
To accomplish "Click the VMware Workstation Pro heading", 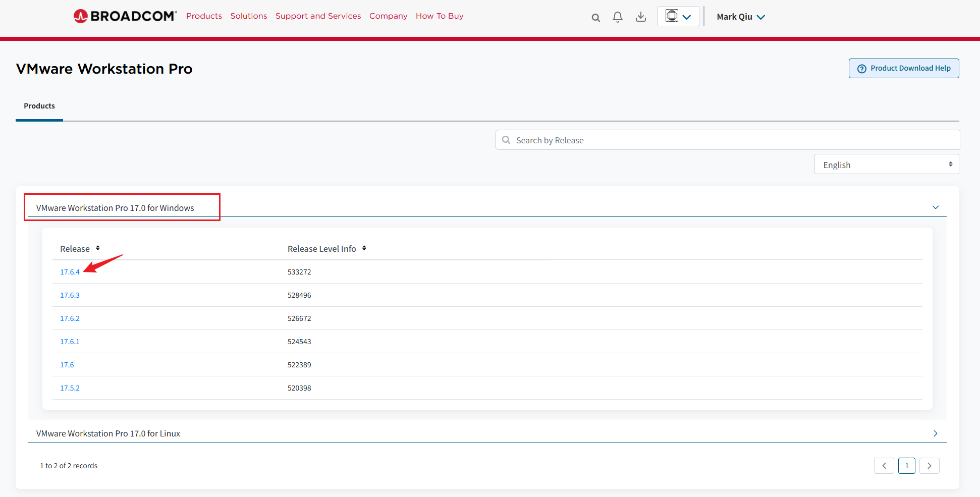I will point(104,69).
